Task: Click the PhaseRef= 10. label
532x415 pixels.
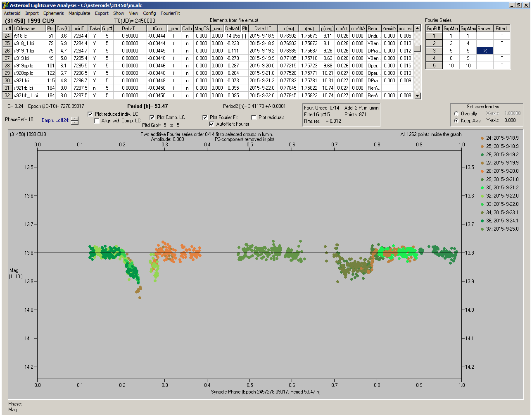Action: point(19,119)
